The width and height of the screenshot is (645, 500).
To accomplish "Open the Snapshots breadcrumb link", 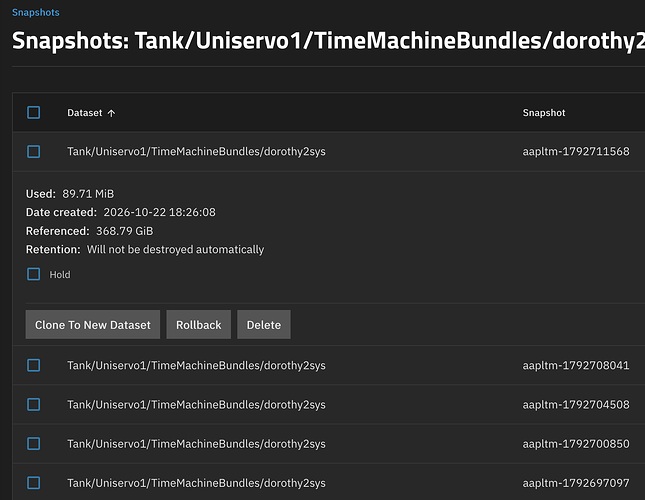I will click(36, 12).
